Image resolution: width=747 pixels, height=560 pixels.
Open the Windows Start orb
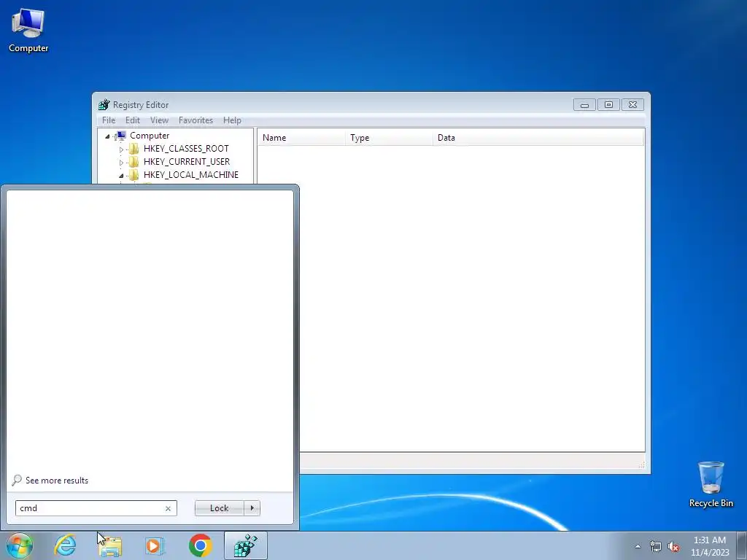(x=20, y=545)
